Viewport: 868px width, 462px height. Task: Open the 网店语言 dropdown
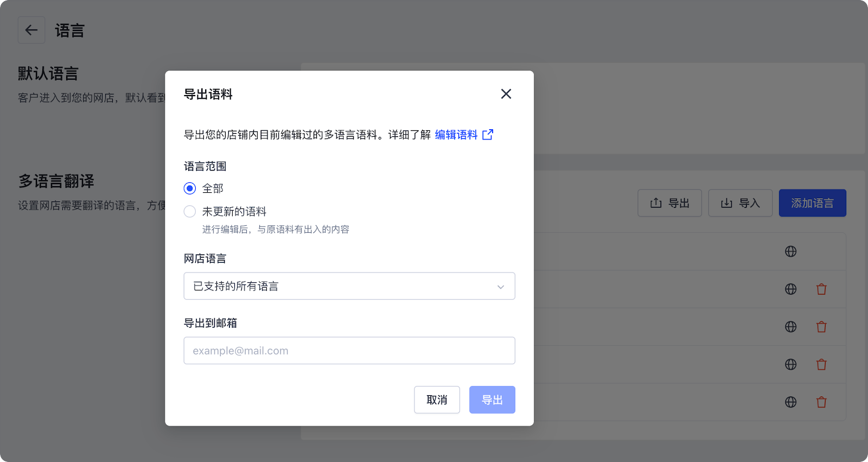click(x=349, y=286)
